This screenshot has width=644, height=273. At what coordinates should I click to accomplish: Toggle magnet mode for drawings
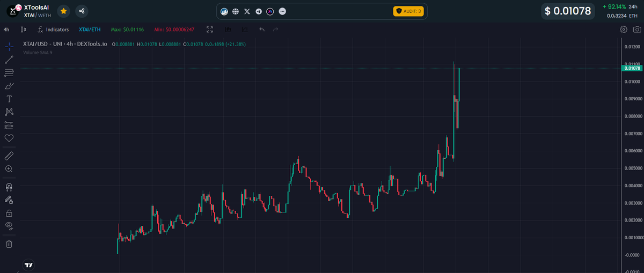(x=9, y=187)
